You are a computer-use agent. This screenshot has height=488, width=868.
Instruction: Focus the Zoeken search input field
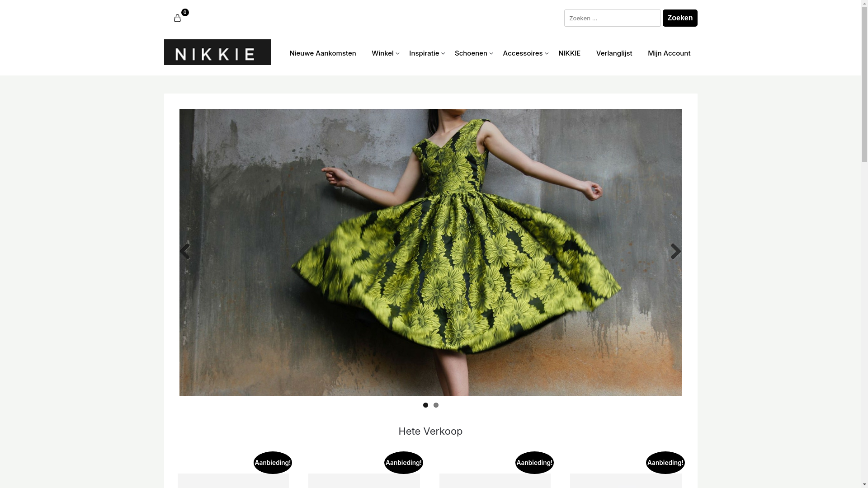[612, 18]
